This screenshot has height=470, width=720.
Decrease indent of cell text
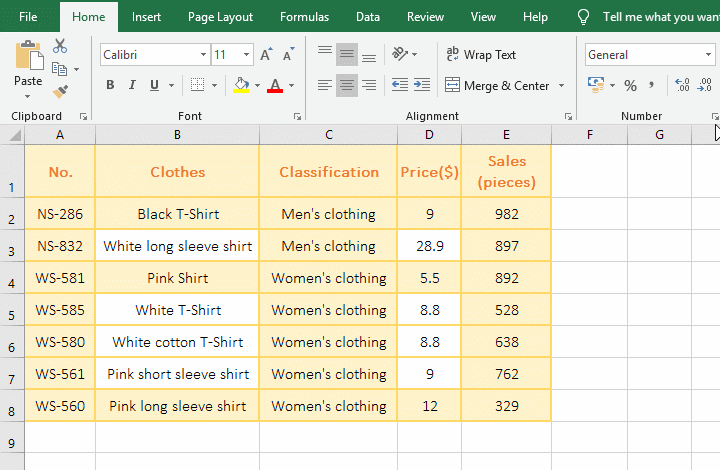point(399,85)
